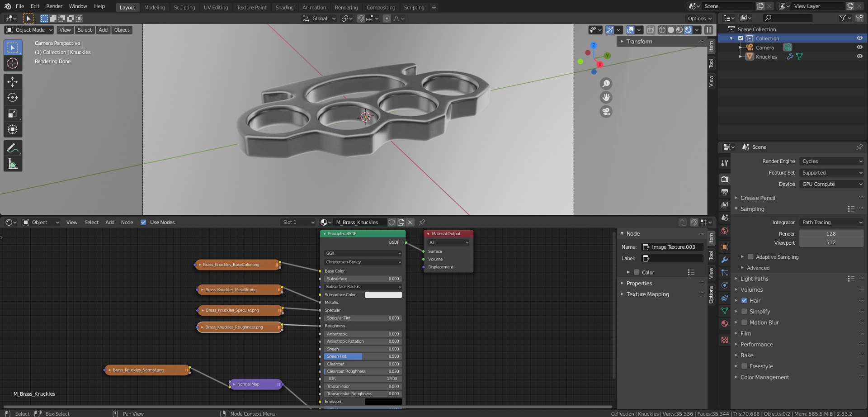Image resolution: width=868 pixels, height=417 pixels.
Task: Open the World properties tab icon
Action: [x=725, y=231]
